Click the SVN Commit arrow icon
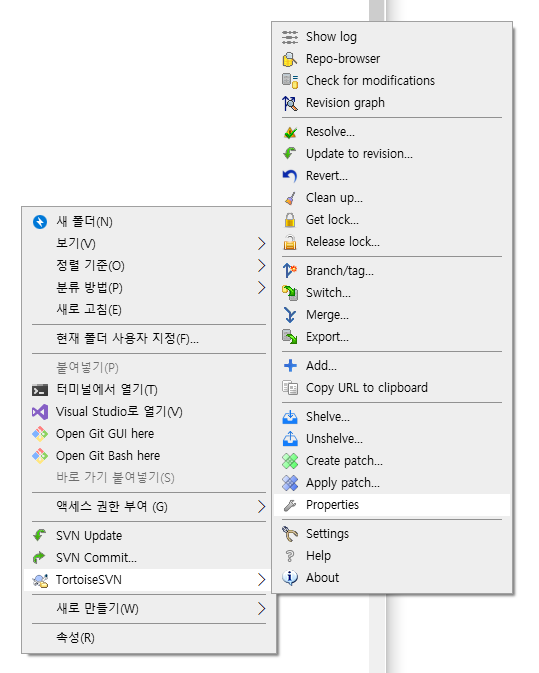The width and height of the screenshot is (539, 673). tap(39, 558)
